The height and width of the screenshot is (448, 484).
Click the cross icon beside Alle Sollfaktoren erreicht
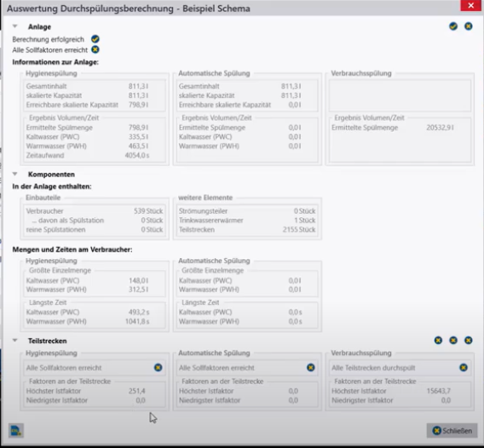coord(95,49)
